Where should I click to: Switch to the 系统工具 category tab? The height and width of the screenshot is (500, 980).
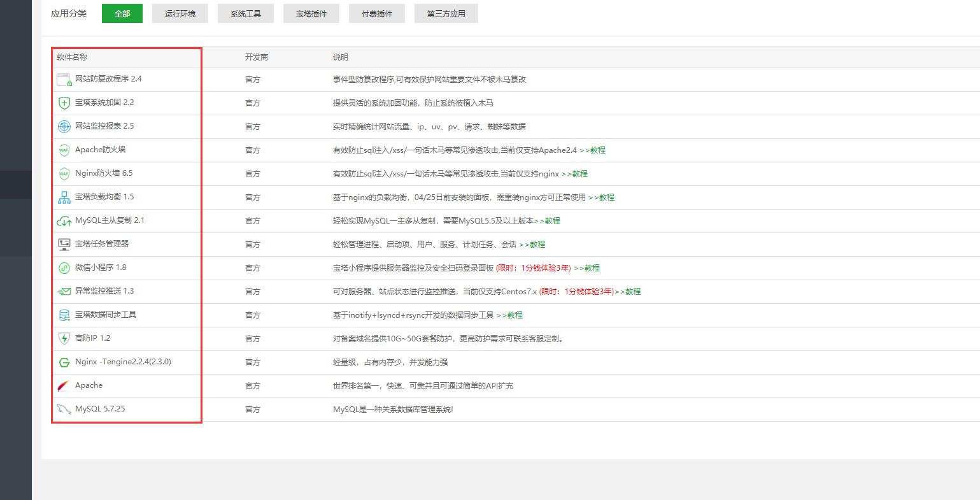[246, 13]
